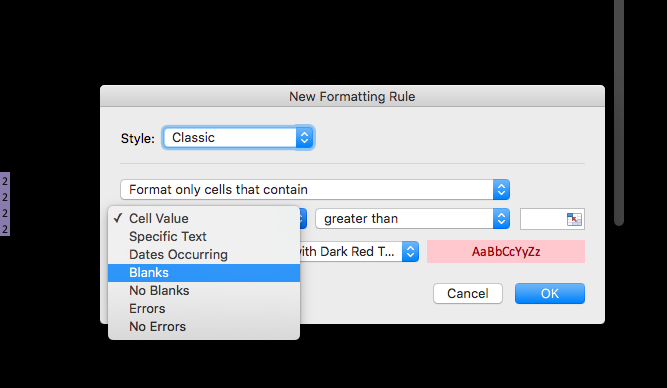Click the cell range selector icon
667x388 pixels.
click(574, 219)
